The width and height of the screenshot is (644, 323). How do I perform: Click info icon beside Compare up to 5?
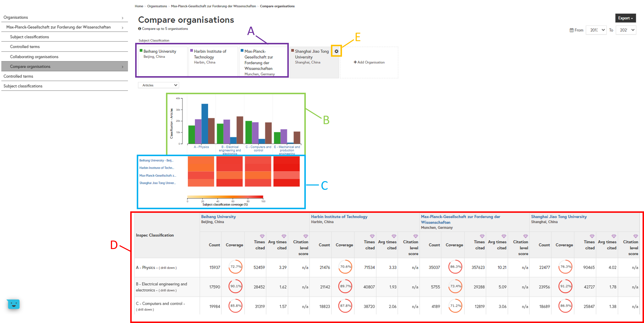click(x=140, y=29)
